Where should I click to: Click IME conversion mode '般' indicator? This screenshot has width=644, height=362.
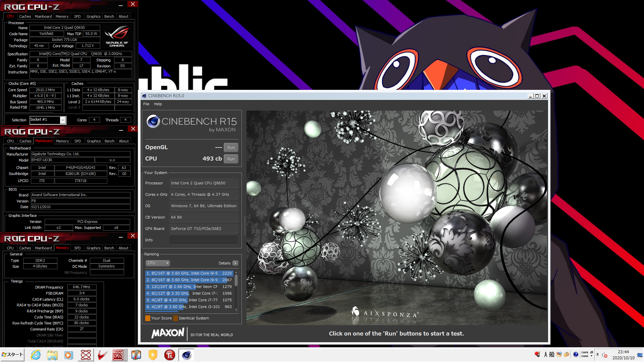[x=552, y=355]
